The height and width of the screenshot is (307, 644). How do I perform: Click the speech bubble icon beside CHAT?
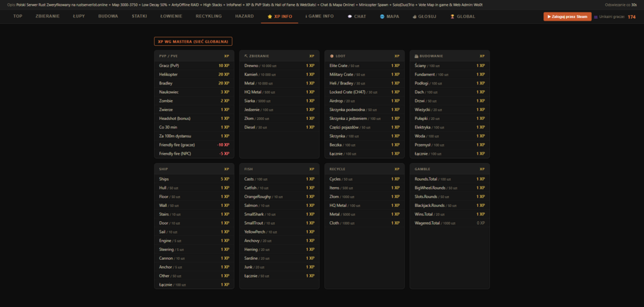tap(350, 17)
